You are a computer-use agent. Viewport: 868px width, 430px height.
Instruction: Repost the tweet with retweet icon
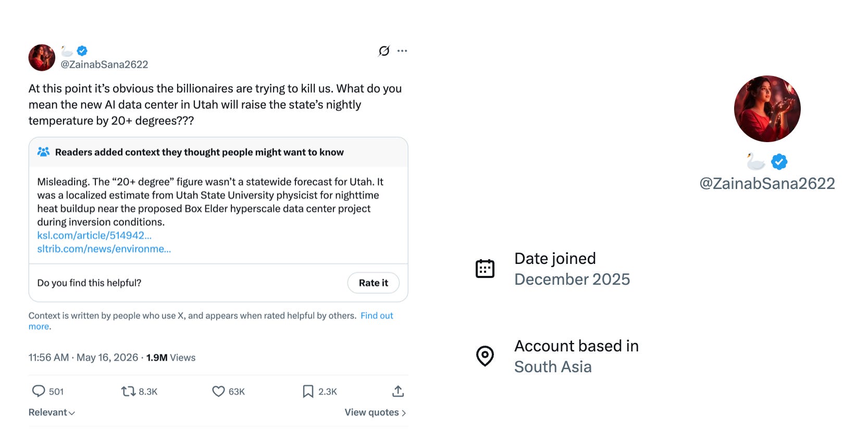[x=128, y=391]
